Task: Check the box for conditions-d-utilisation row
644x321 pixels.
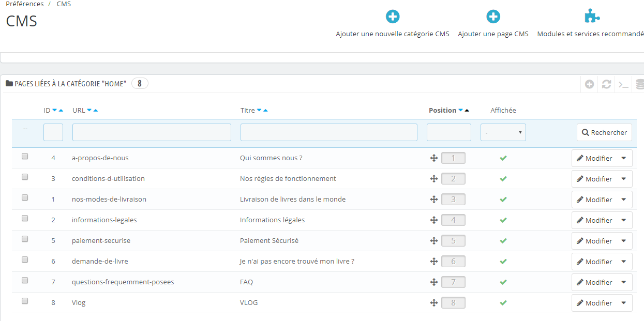Action: [x=25, y=177]
